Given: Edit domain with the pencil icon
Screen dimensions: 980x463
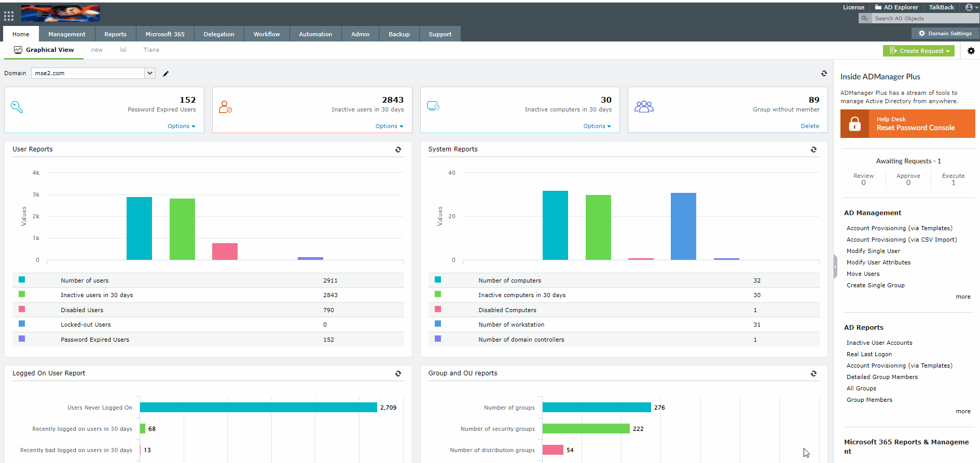Looking at the screenshot, I should click(166, 74).
